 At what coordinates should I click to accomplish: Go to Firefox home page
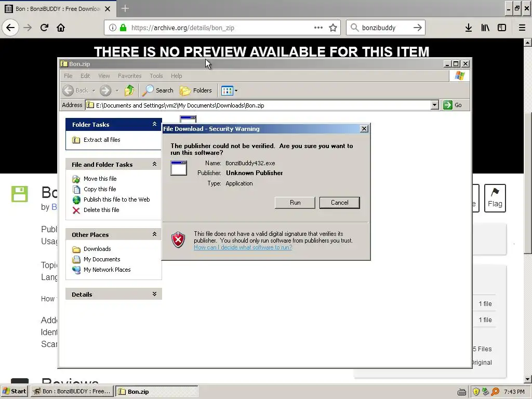(x=61, y=28)
